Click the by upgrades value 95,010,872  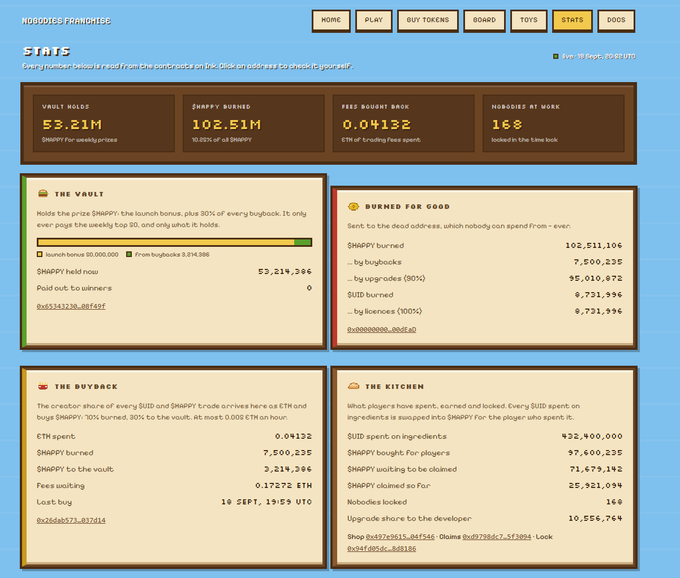(596, 278)
